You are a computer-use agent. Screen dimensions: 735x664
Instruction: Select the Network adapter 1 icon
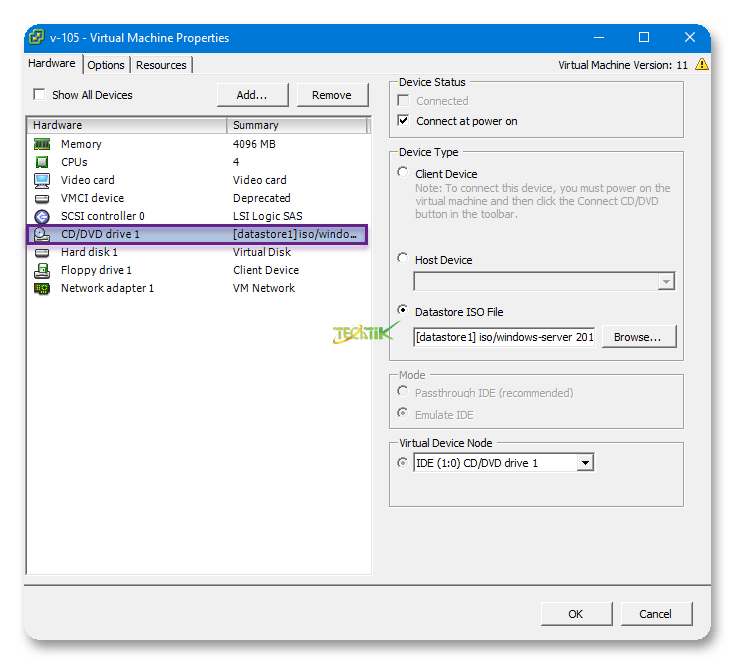click(42, 288)
